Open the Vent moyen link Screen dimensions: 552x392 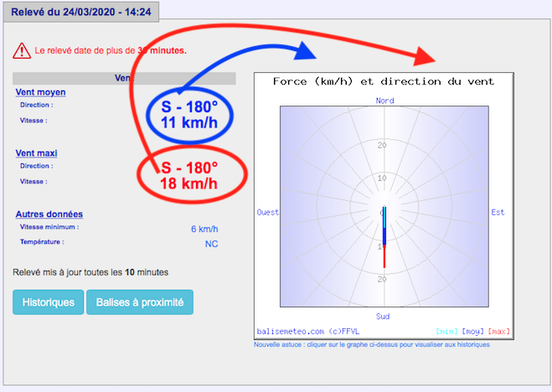pos(40,92)
